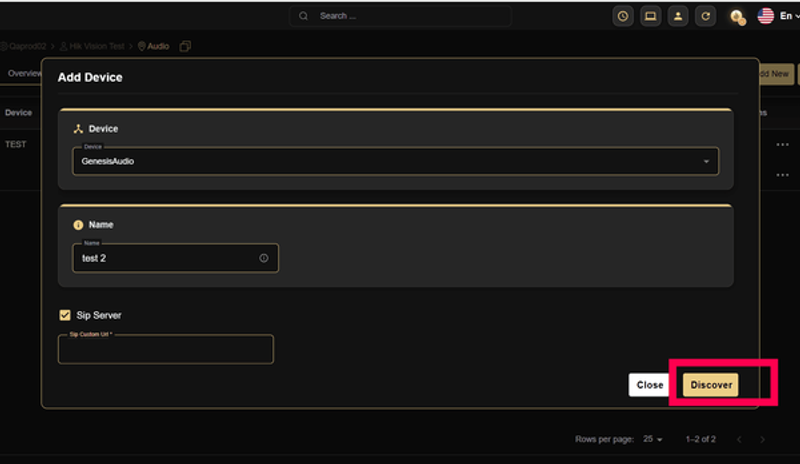Image resolution: width=800 pixels, height=464 pixels.
Task: Click the info icon inside Name field
Action: pos(263,258)
